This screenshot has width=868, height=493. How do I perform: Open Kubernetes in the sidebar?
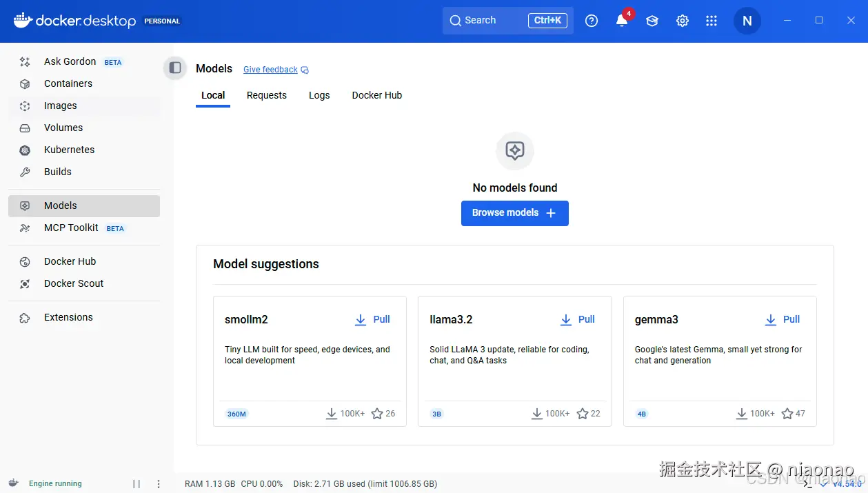(x=84, y=150)
